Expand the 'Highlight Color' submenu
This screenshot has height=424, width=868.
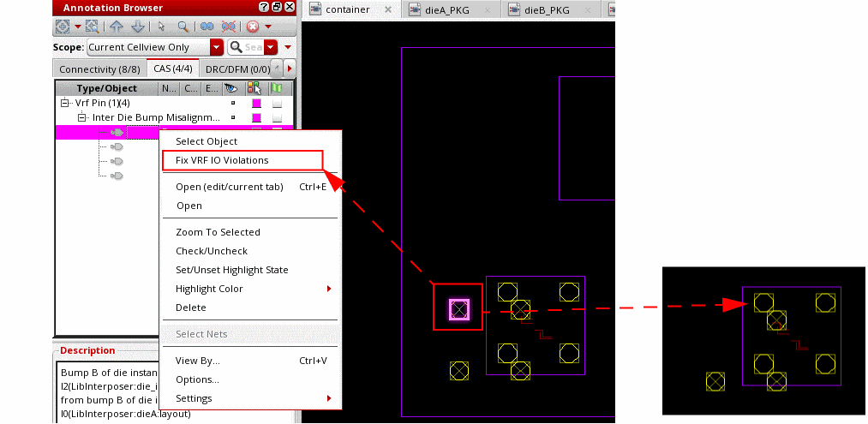(251, 289)
